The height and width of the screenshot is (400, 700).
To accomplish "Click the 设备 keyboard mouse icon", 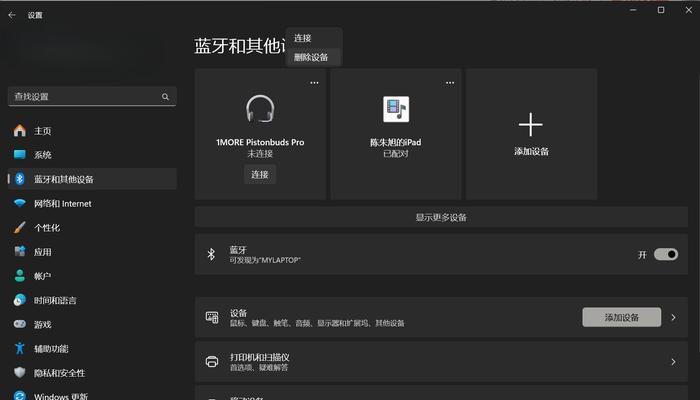I will coord(212,317).
